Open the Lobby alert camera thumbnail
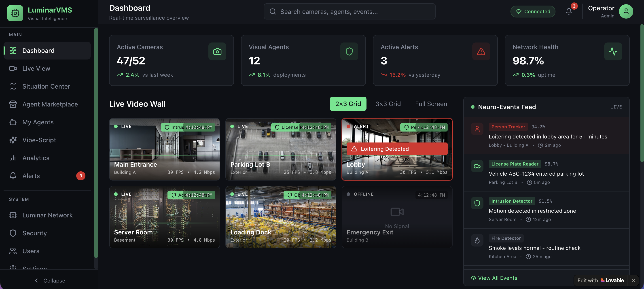The width and height of the screenshot is (644, 289). point(397,160)
